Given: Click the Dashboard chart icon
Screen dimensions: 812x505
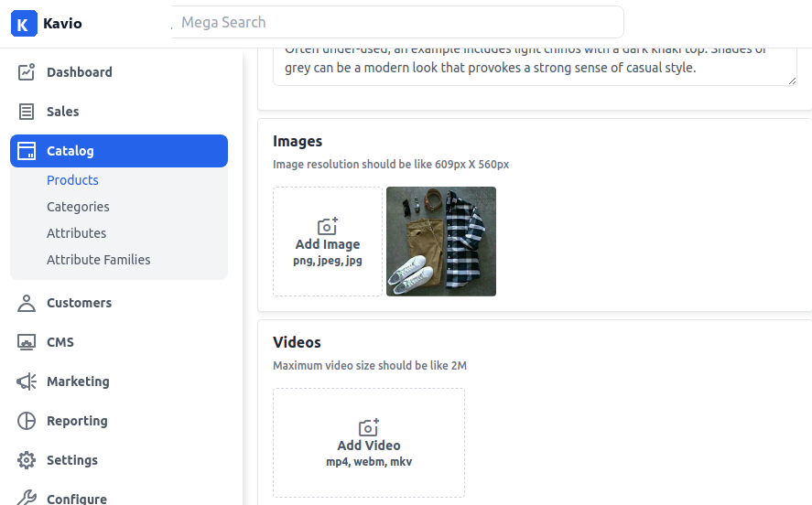Looking at the screenshot, I should (x=27, y=72).
